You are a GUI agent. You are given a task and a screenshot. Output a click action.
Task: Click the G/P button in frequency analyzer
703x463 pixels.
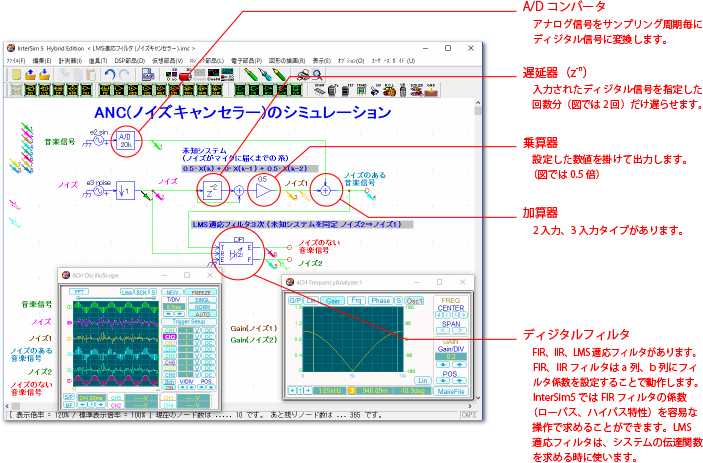(x=295, y=300)
